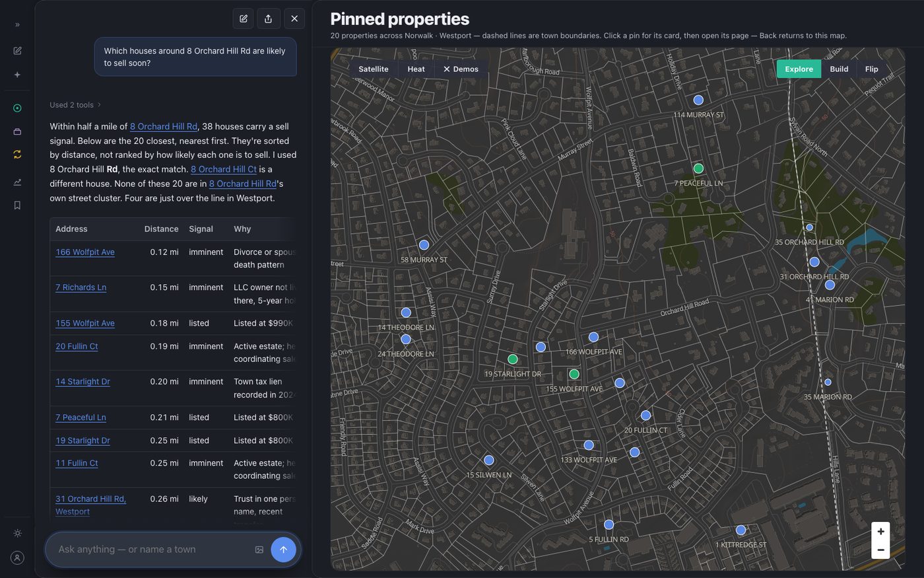Click the green pin for 7 Peaceful Ln

click(x=698, y=168)
